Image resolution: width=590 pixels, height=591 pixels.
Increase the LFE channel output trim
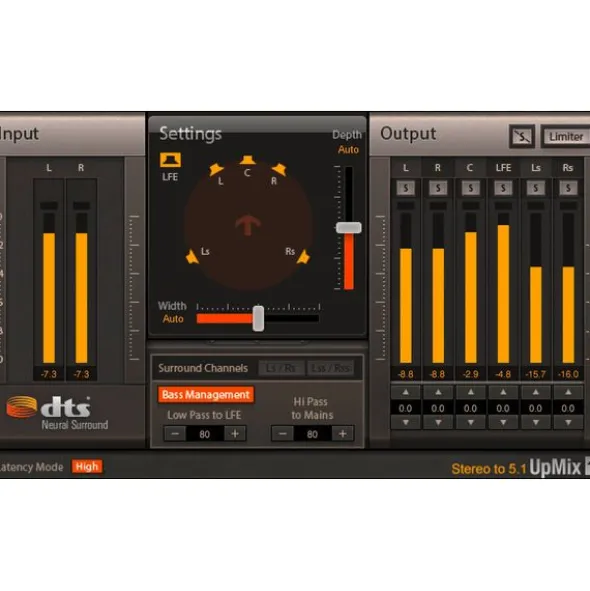[x=503, y=392]
